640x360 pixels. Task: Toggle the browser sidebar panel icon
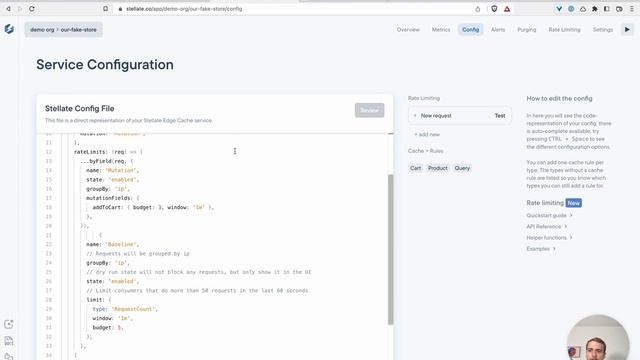pos(607,9)
